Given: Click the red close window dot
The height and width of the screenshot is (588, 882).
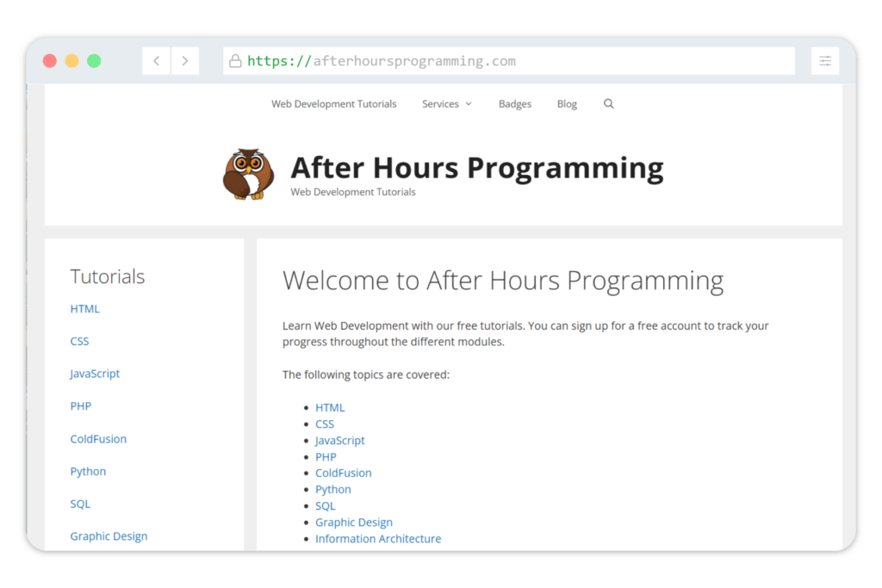Looking at the screenshot, I should tap(49, 61).
